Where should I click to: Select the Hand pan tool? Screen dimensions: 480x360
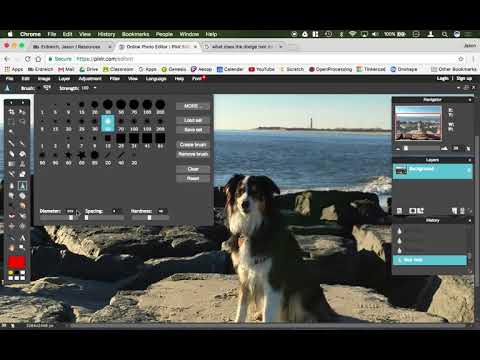point(11,248)
